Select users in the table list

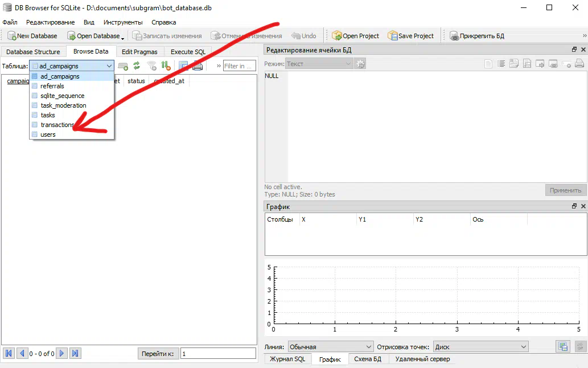click(72, 134)
